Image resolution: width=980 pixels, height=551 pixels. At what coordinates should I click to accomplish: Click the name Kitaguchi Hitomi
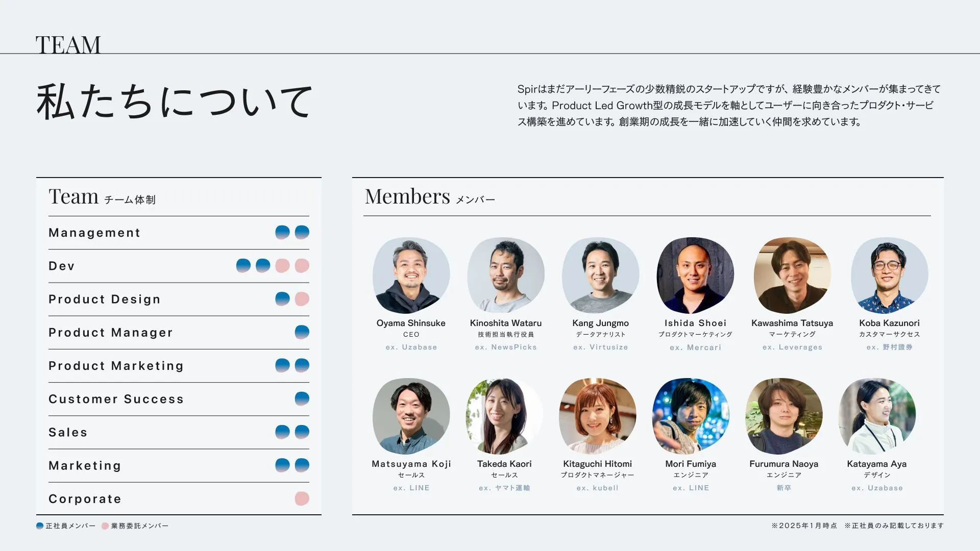pyautogui.click(x=598, y=464)
